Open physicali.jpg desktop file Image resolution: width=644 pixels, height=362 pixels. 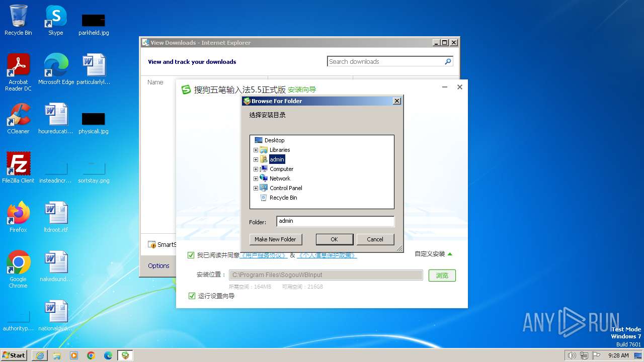click(94, 123)
